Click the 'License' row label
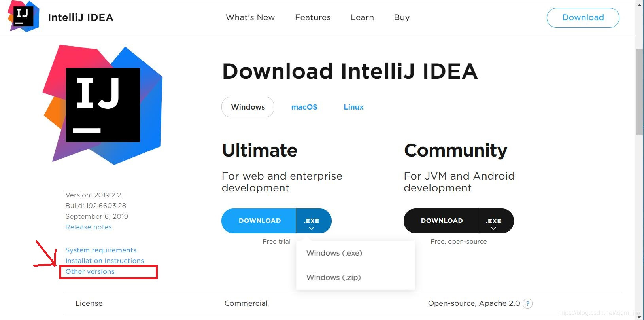 tap(89, 303)
